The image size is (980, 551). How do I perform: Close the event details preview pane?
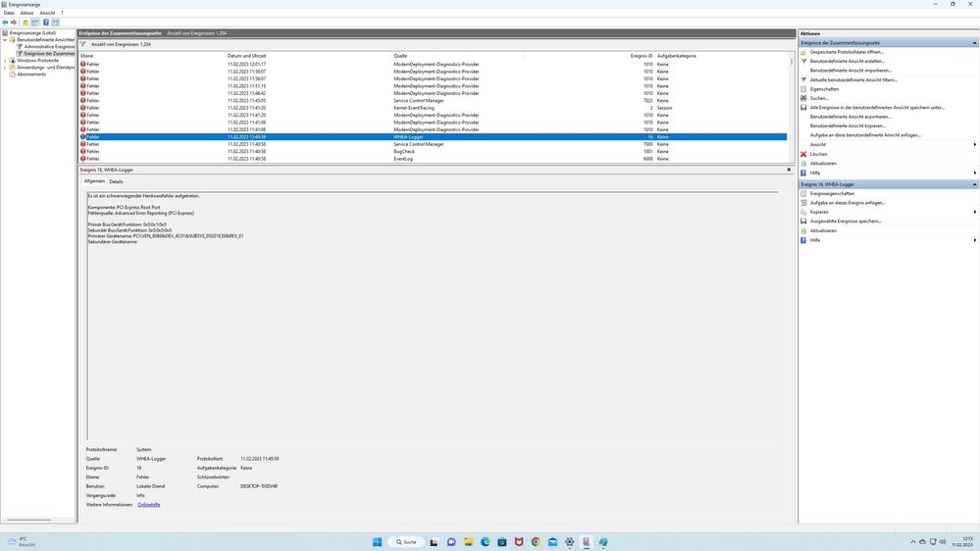click(x=789, y=170)
